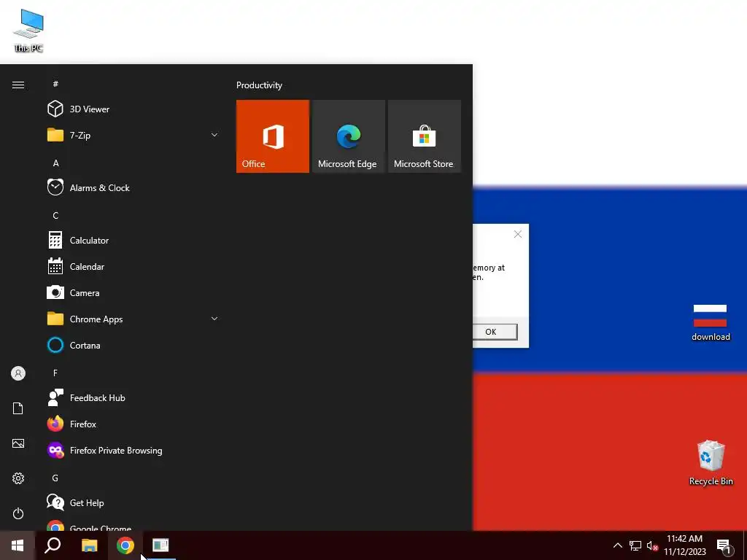Select the running app next to Chrome
This screenshot has height=560, width=747.
[x=160, y=545]
